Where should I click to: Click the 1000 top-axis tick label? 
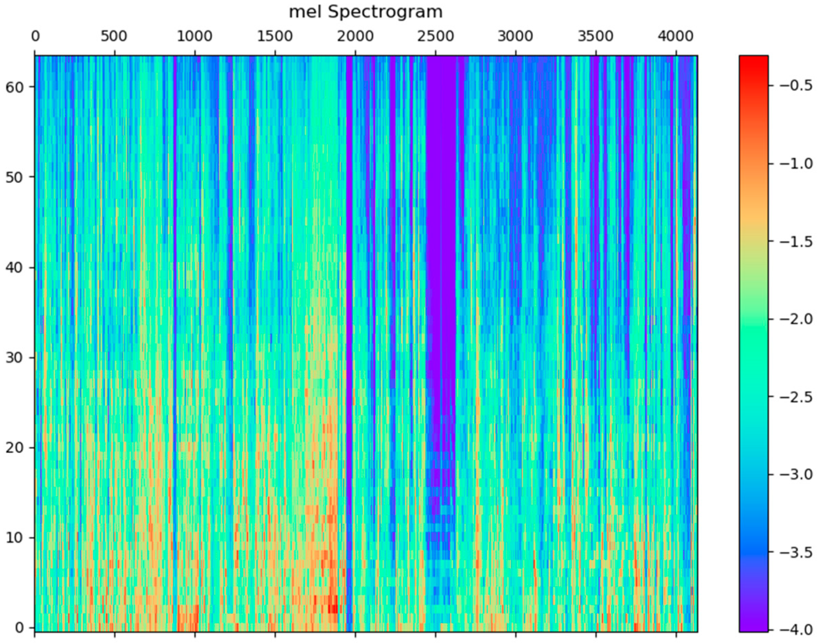click(x=195, y=37)
